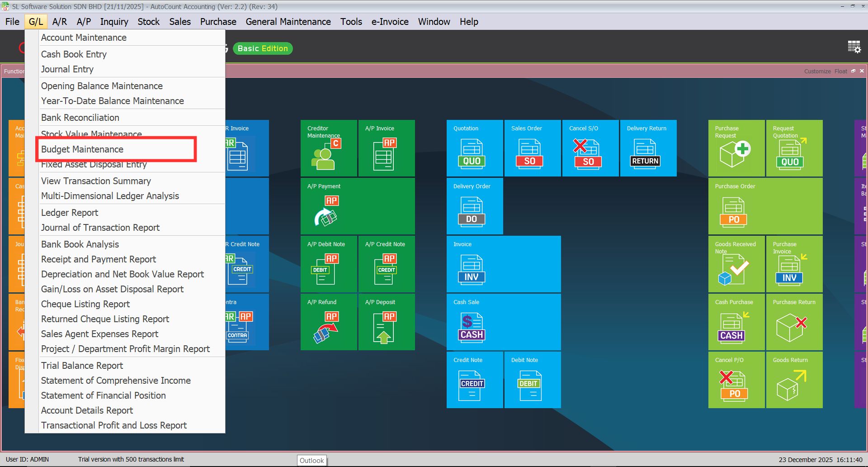The width and height of the screenshot is (868, 467).
Task: Click the Cancel S/O icon
Action: pos(587,154)
